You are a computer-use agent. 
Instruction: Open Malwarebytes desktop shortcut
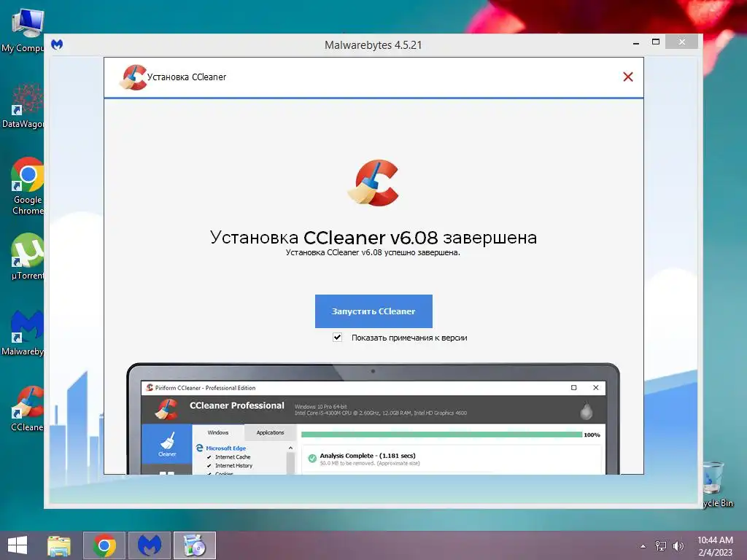[23, 332]
